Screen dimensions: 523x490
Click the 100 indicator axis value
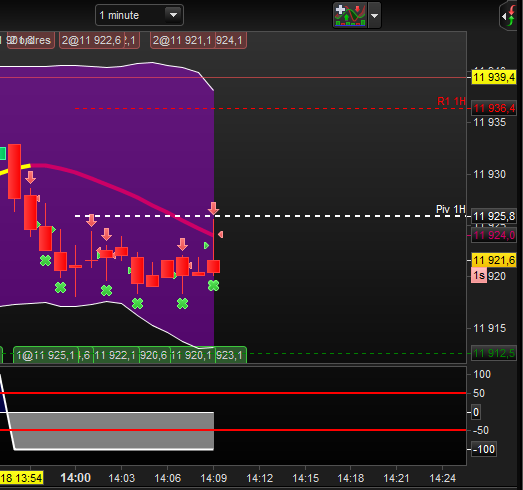(x=482, y=374)
